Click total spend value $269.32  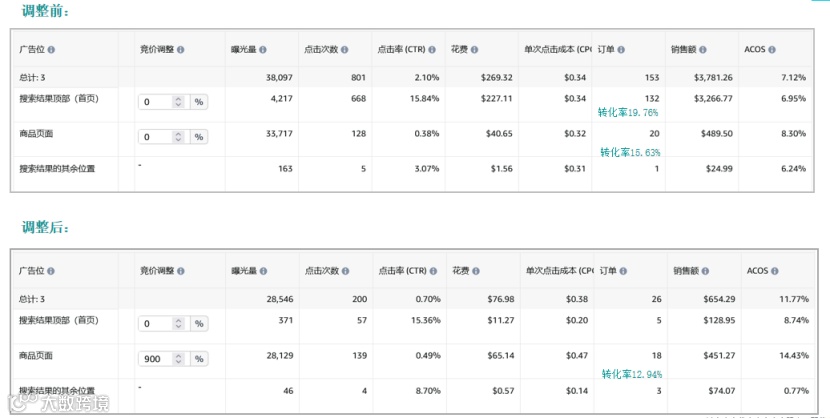click(497, 77)
